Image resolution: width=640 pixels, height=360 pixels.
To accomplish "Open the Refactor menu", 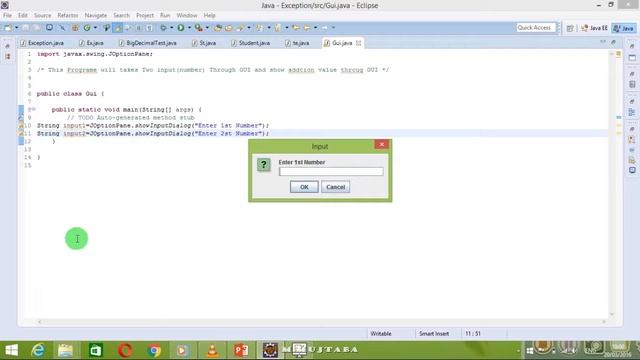I will pos(68,15).
